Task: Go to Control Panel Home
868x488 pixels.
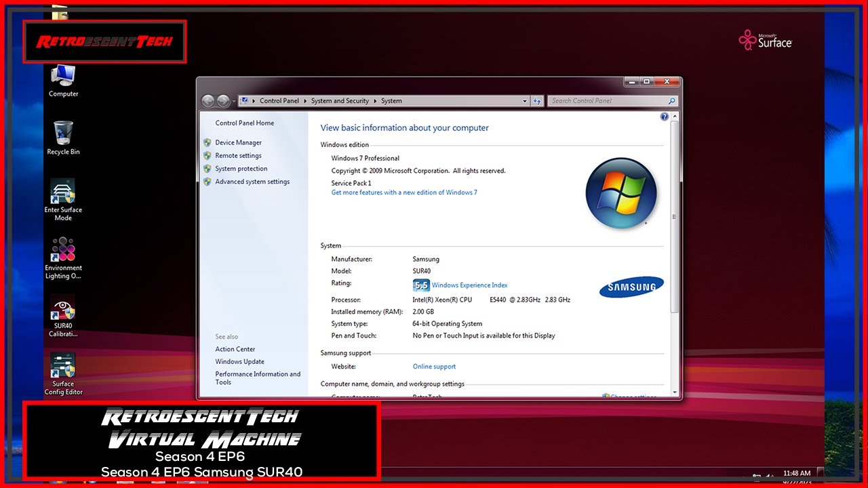Action: pyautogui.click(x=245, y=123)
